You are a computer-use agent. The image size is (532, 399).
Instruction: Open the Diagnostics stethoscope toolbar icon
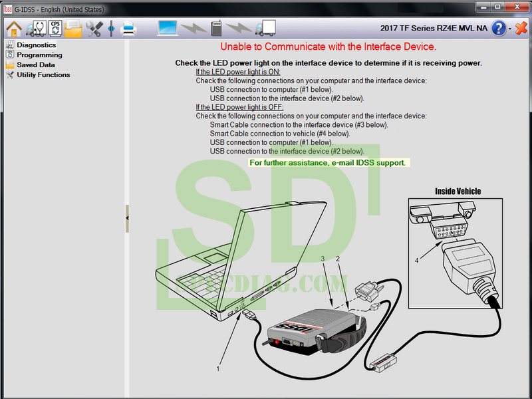click(35, 29)
